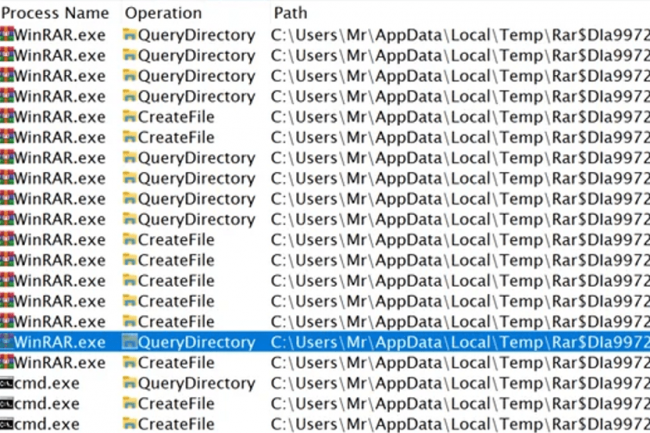Click folder icon in cmd.exe QueryDirectory row
Screen dimensions: 650x433
point(130,382)
